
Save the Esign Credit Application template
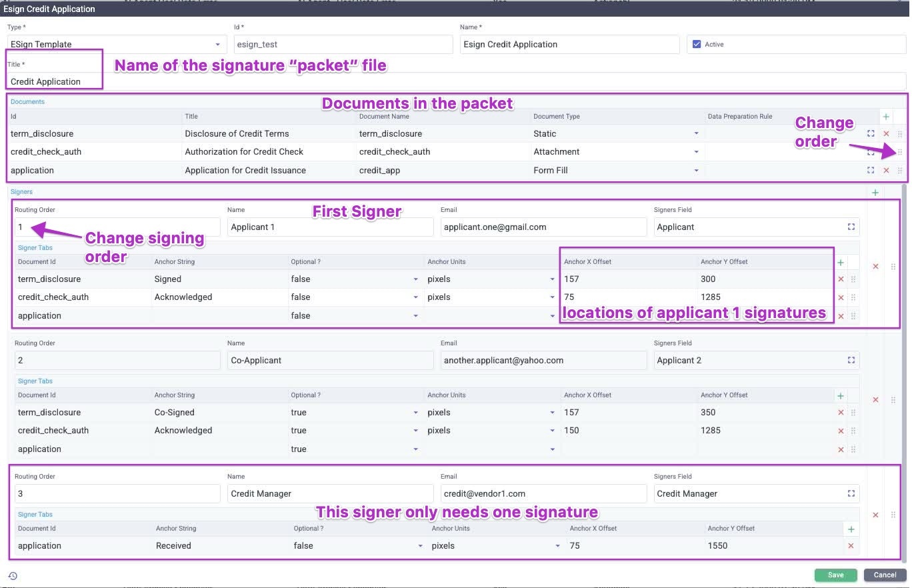[835, 575]
